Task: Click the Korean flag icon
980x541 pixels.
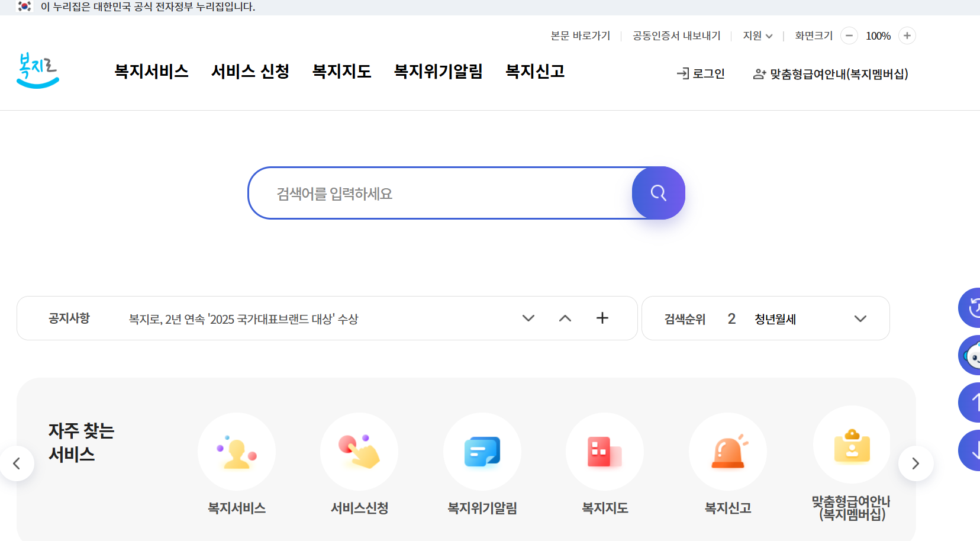Action: (24, 7)
